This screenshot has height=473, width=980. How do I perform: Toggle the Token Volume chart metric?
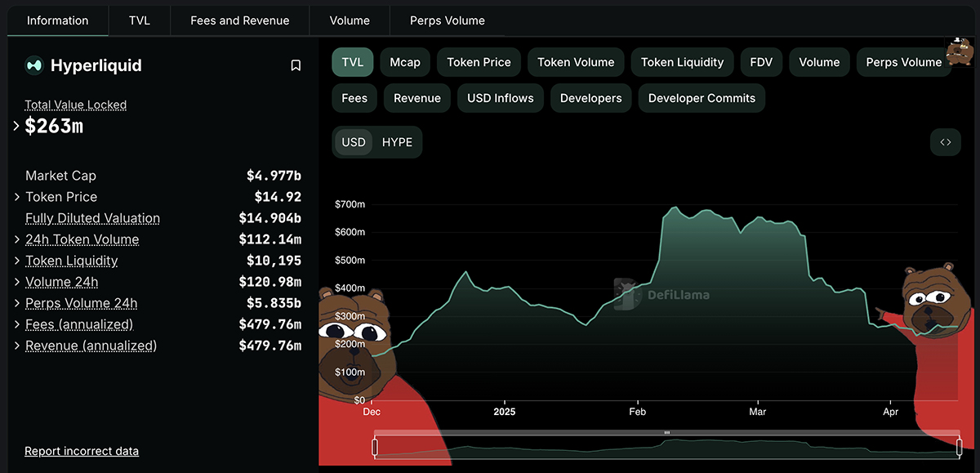(576, 62)
